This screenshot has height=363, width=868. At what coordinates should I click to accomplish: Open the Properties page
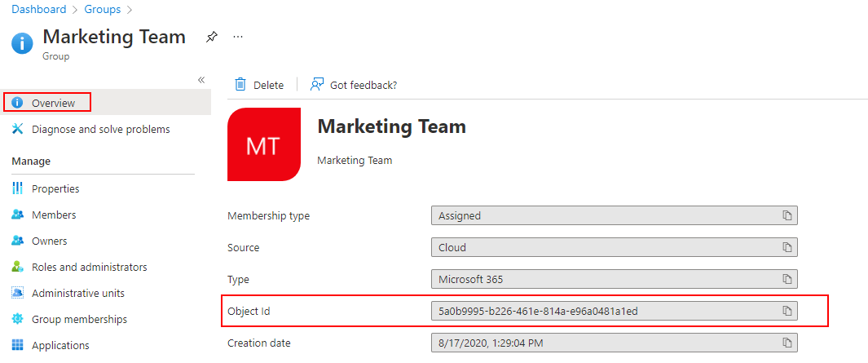(55, 188)
